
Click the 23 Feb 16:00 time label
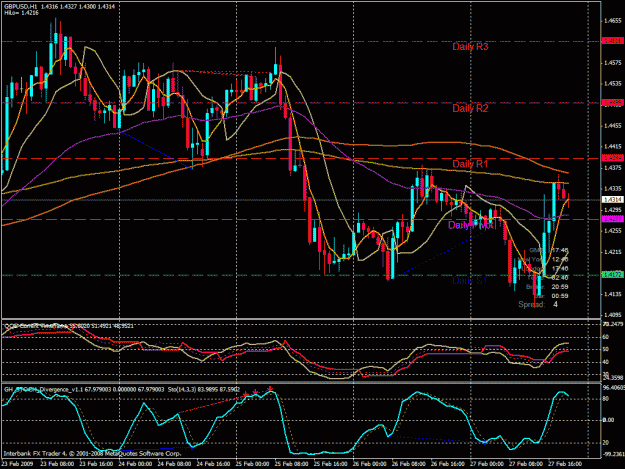pyautogui.click(x=96, y=464)
